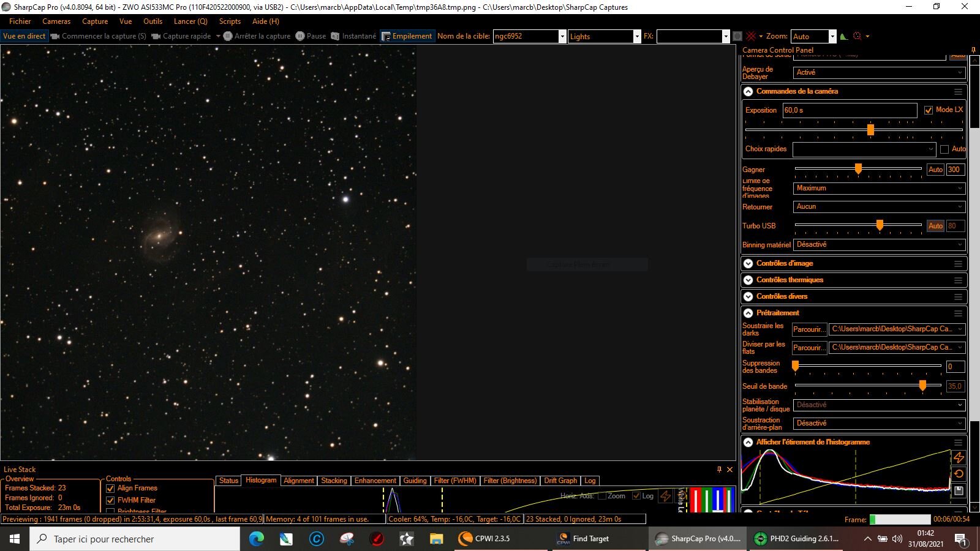Open the Contrôles d'image panel menu icon
Viewport: 980px width, 551px height.
958,264
